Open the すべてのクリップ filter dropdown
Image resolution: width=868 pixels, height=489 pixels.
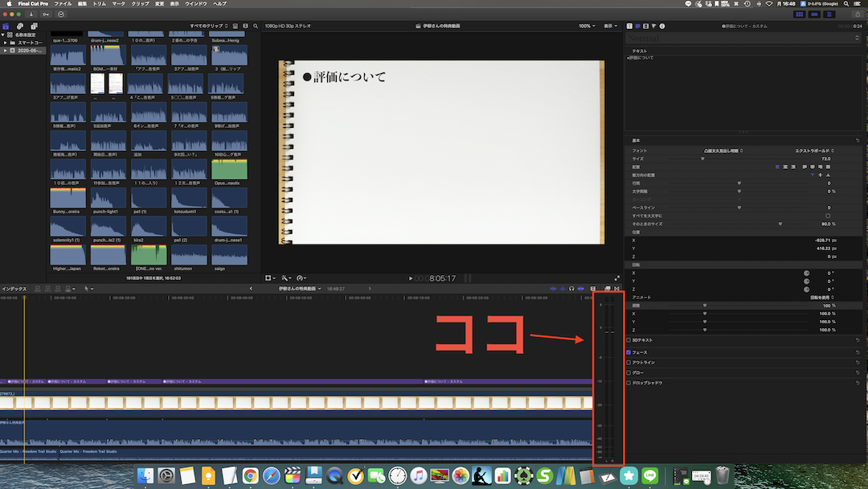(x=207, y=27)
